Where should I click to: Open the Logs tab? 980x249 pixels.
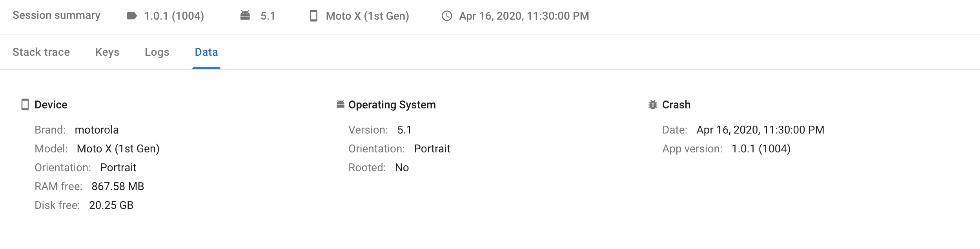(157, 52)
